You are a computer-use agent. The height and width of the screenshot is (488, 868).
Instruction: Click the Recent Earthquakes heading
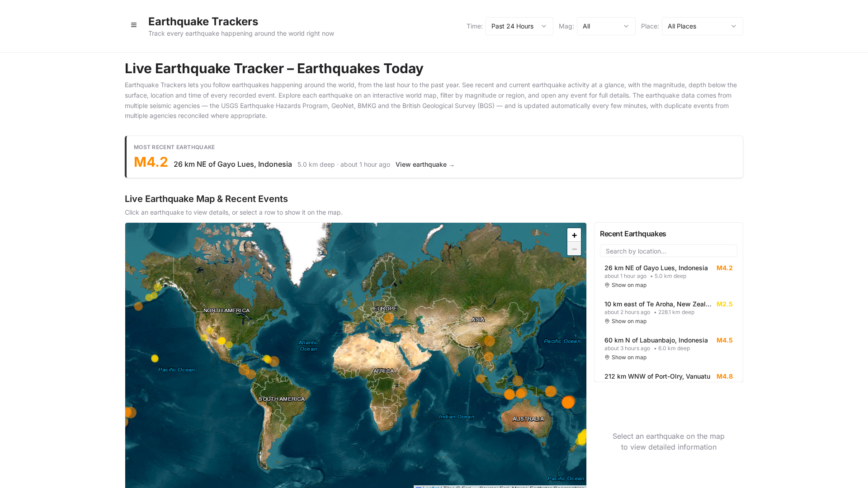coord(632,234)
